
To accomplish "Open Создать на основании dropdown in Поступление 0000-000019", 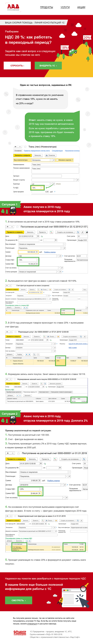I will (65, 232).
